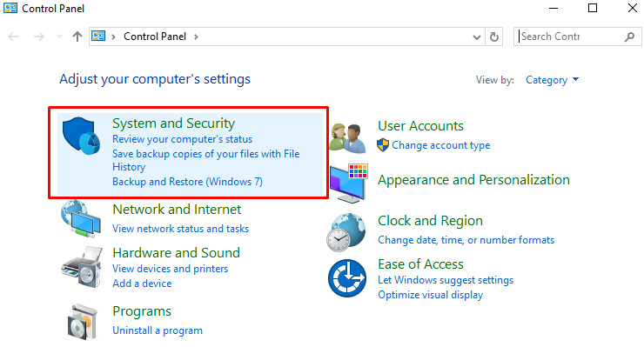Open the User Accounts people icon
The width and height of the screenshot is (644, 347).
pyautogui.click(x=348, y=138)
